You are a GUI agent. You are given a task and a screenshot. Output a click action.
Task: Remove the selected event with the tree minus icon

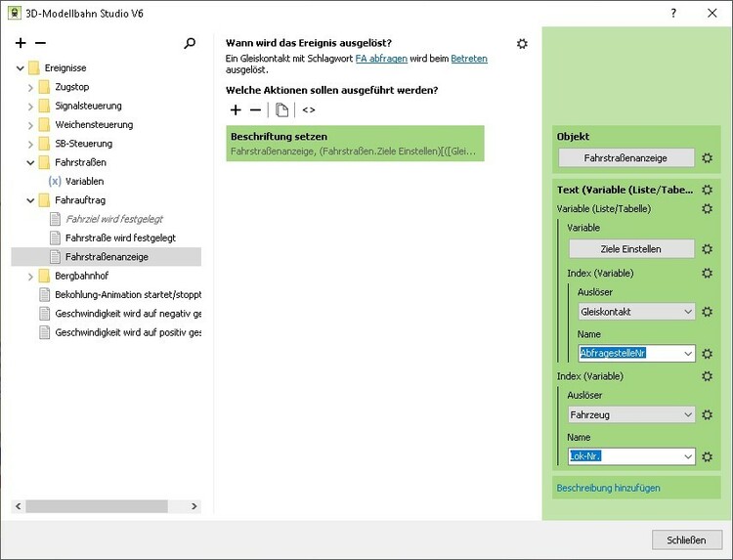coord(41,43)
